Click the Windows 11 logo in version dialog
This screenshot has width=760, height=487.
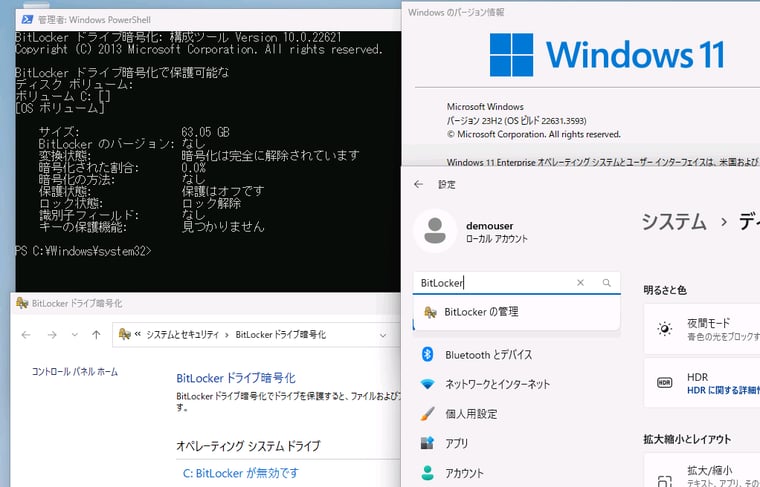click(x=607, y=55)
